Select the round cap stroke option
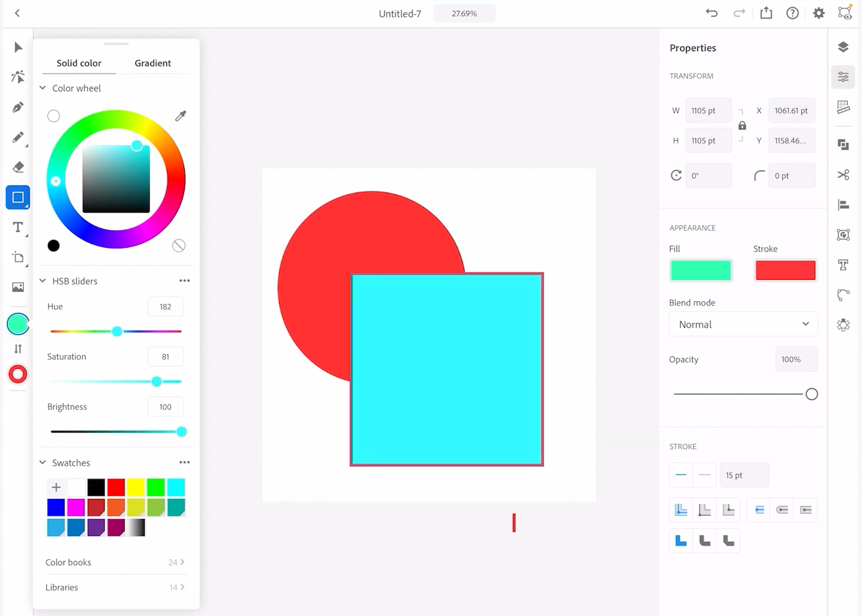This screenshot has width=863, height=616. pos(782,510)
